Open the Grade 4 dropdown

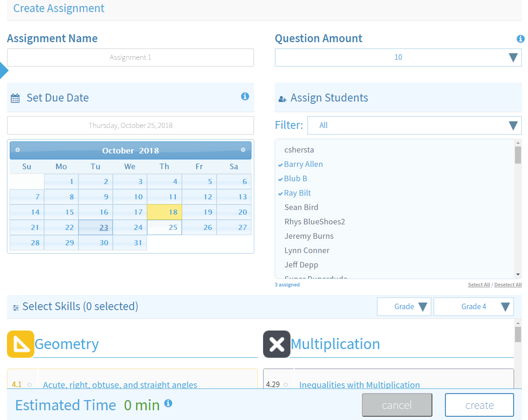[473, 306]
